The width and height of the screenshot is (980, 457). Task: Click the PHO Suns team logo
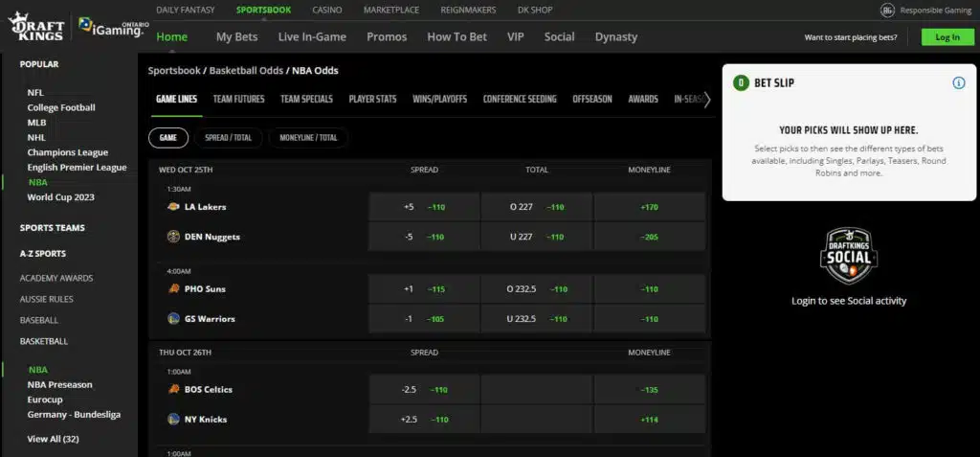(x=174, y=288)
